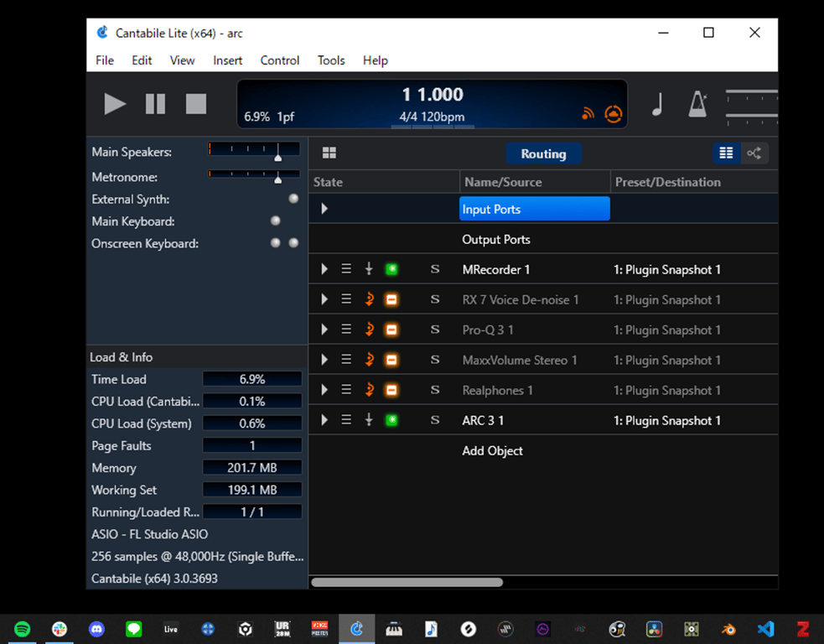This screenshot has height=644, width=824.
Task: Click RX 7 Voice De-noise suspended icon
Action: [370, 299]
